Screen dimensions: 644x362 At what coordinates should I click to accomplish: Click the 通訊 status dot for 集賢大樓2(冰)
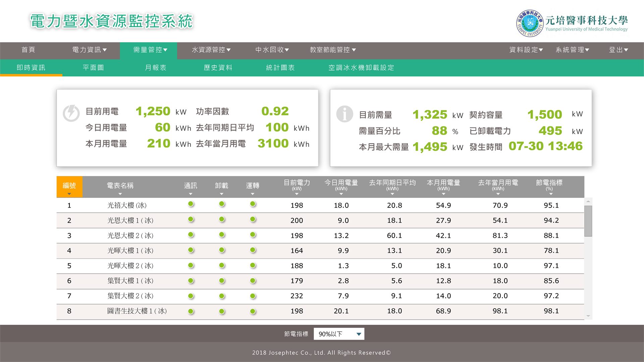point(191,296)
